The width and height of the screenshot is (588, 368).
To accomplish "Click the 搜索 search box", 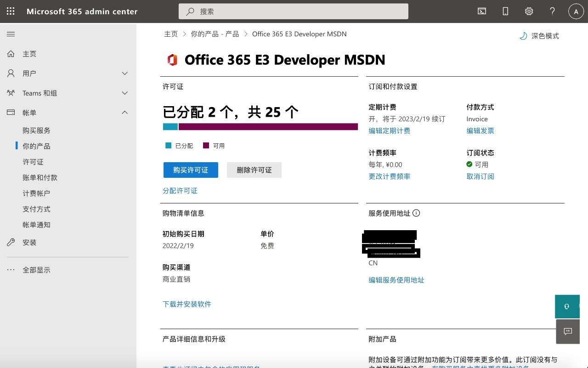I will [293, 11].
